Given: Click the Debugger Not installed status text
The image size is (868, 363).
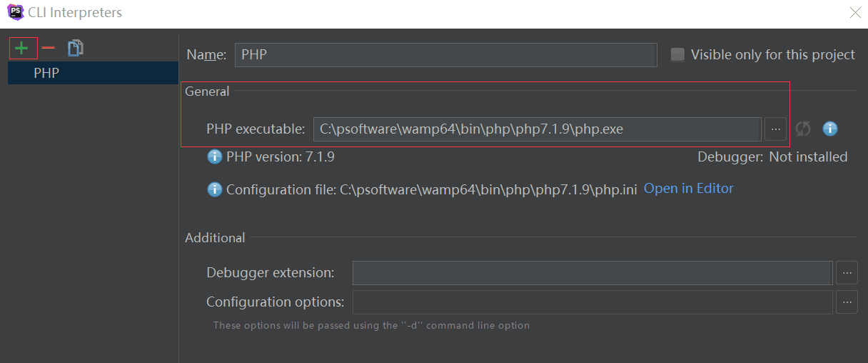Looking at the screenshot, I should click(x=807, y=156).
